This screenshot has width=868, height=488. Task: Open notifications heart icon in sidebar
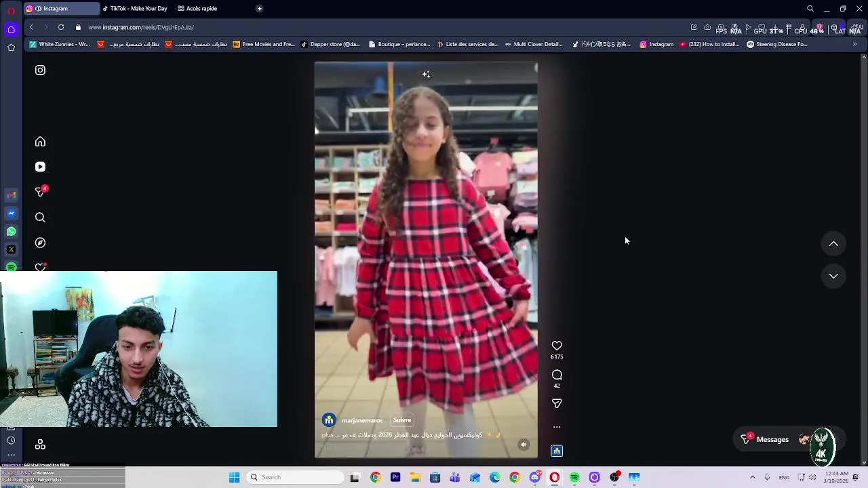coord(40,267)
